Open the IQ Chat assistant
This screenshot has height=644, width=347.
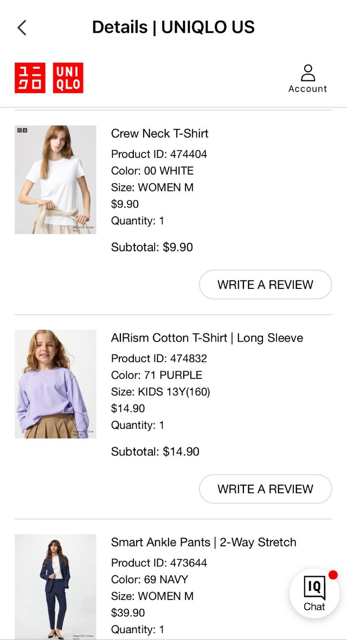click(314, 593)
